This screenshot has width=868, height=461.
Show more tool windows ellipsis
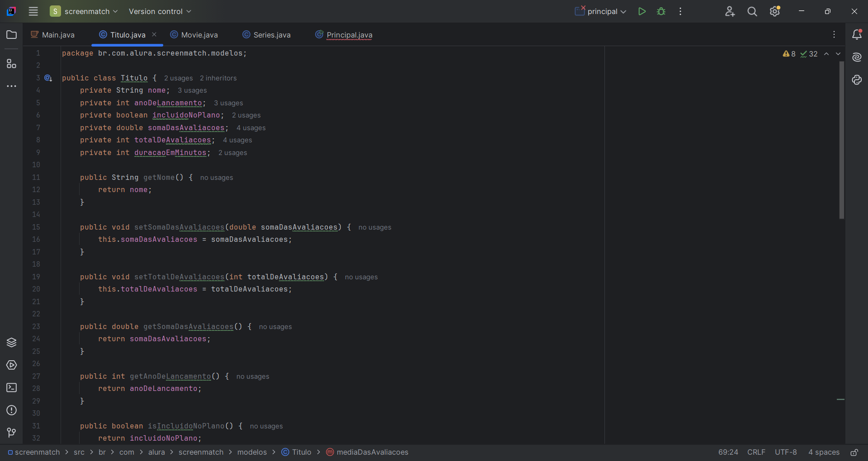click(x=11, y=86)
